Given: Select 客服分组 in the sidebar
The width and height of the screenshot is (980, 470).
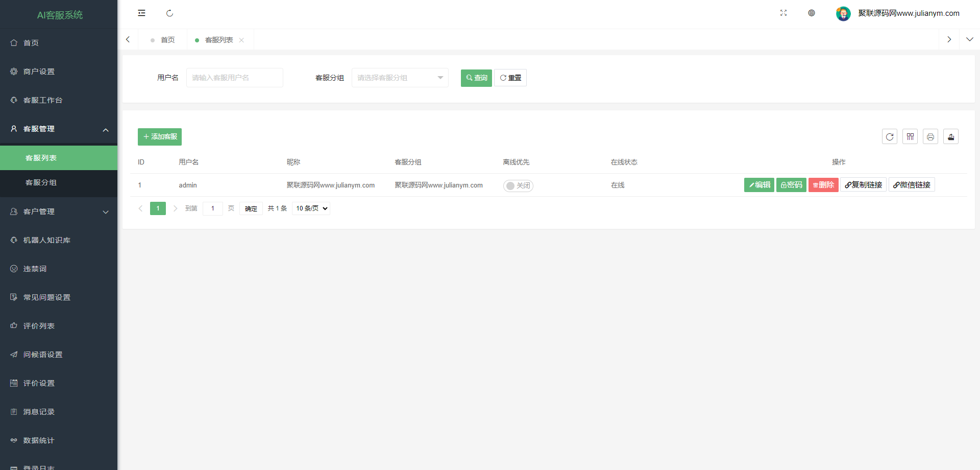Looking at the screenshot, I should coord(59,182).
